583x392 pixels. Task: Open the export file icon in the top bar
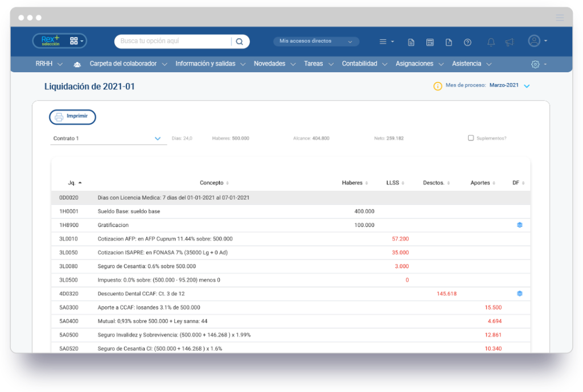pyautogui.click(x=449, y=42)
